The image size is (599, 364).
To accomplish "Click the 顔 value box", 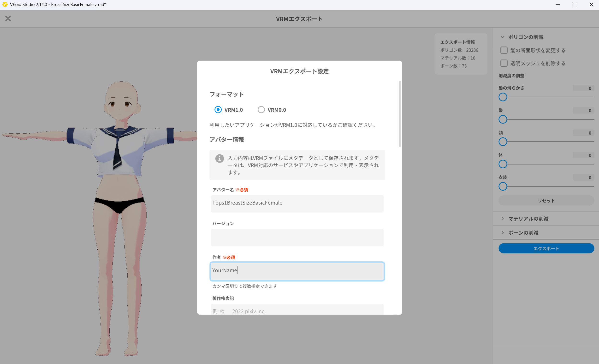I will pos(583,133).
